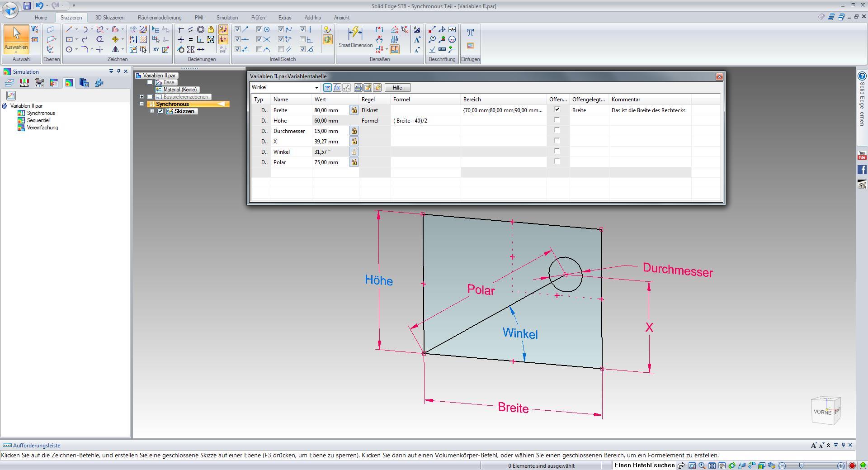Toggle Offenlegen checkbox for Breite row

tap(557, 109)
